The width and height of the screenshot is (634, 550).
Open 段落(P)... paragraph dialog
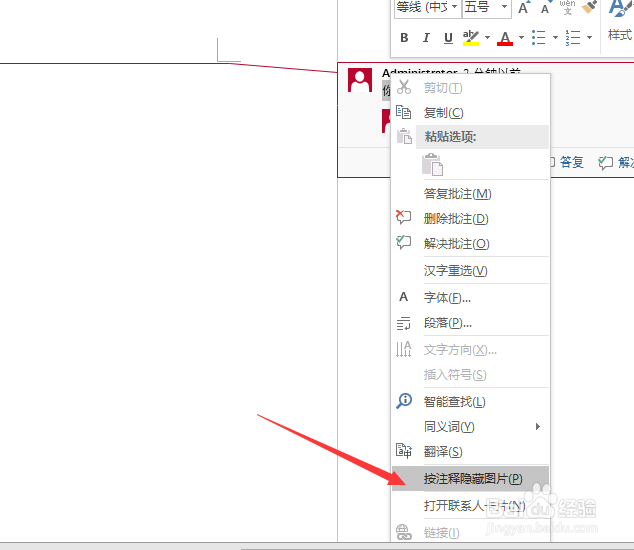[x=470, y=323]
